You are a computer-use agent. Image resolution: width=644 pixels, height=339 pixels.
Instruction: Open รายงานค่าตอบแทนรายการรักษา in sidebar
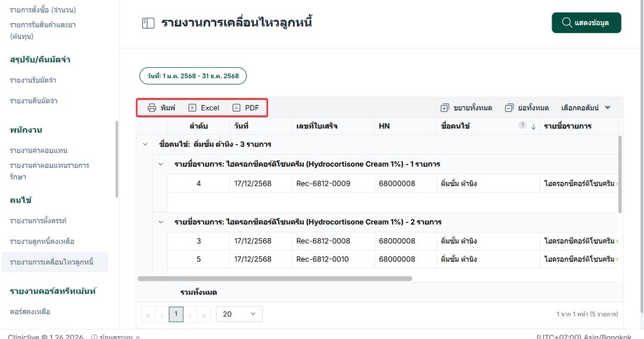click(x=49, y=171)
